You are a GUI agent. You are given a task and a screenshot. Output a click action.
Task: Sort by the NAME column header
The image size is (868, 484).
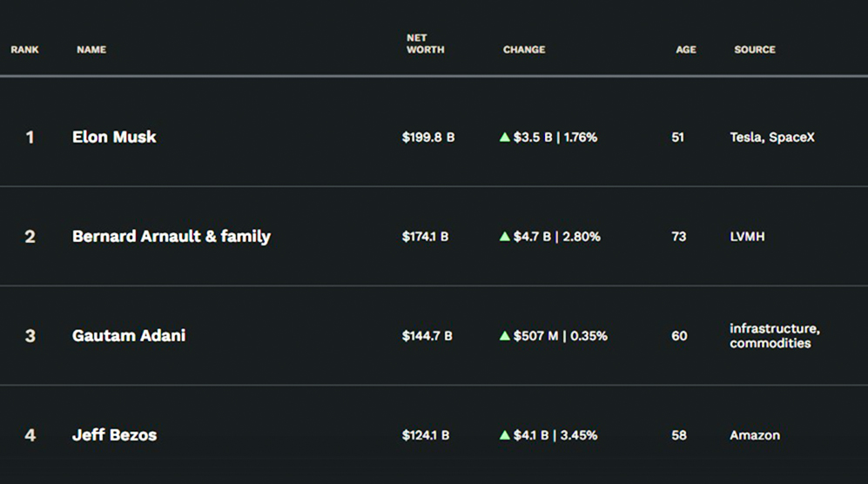[x=91, y=50]
